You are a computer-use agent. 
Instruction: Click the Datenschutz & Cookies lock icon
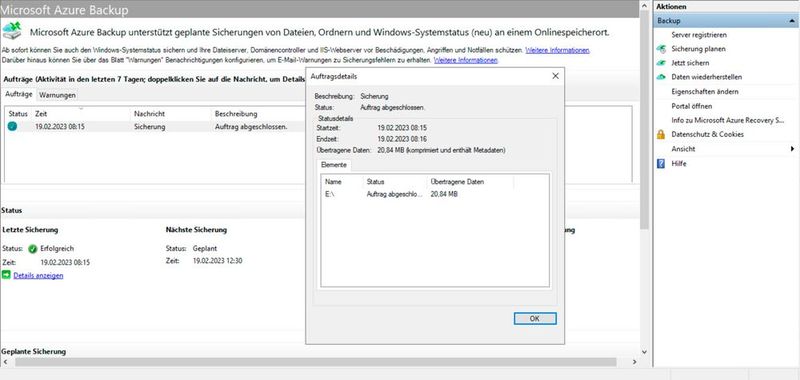tap(661, 135)
